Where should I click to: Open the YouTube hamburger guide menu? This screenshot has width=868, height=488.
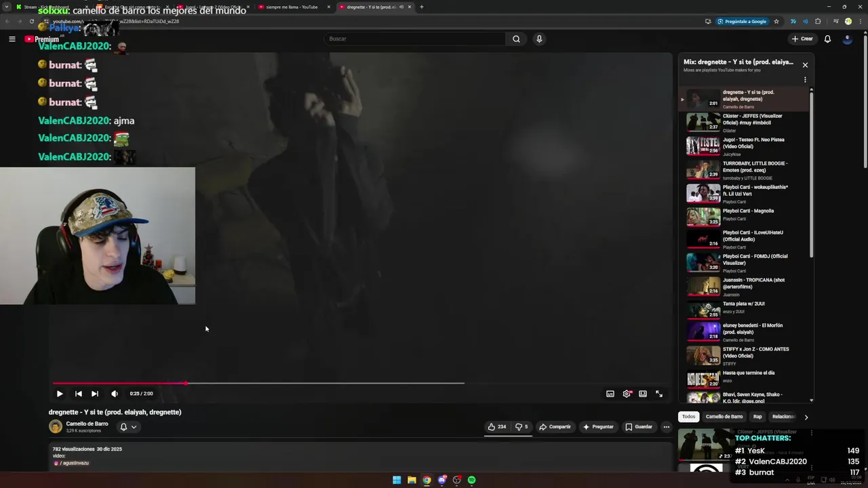(x=12, y=39)
